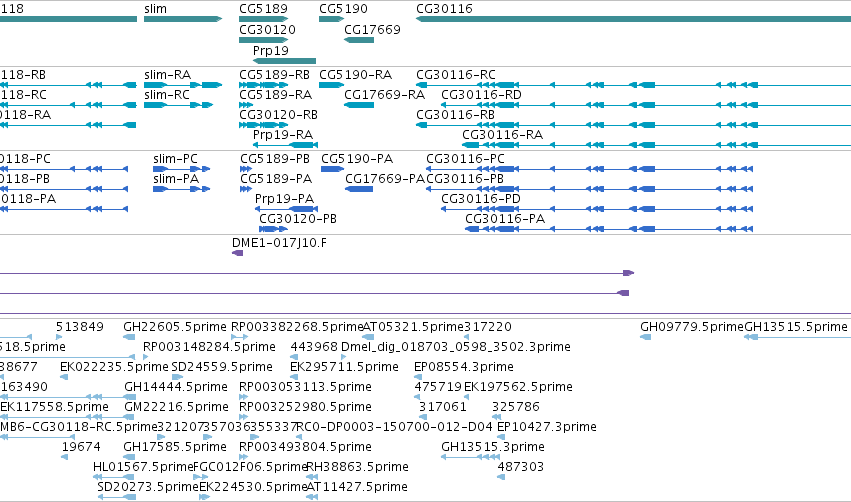
Task: Select protein CG30116-PA
Action: pos(505,219)
